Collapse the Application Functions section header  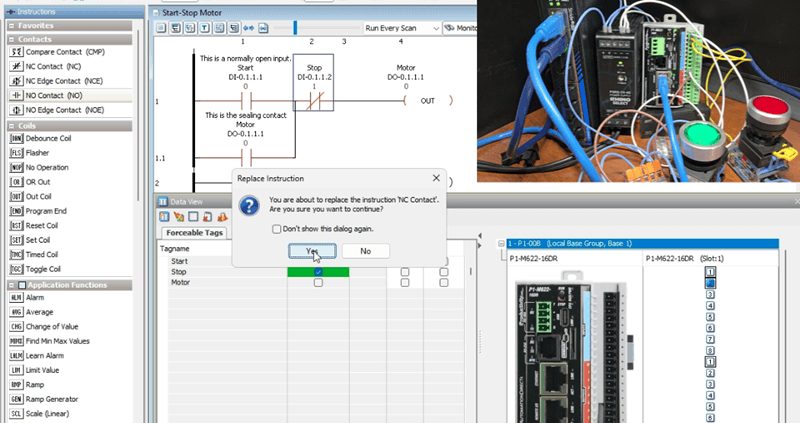11,285
